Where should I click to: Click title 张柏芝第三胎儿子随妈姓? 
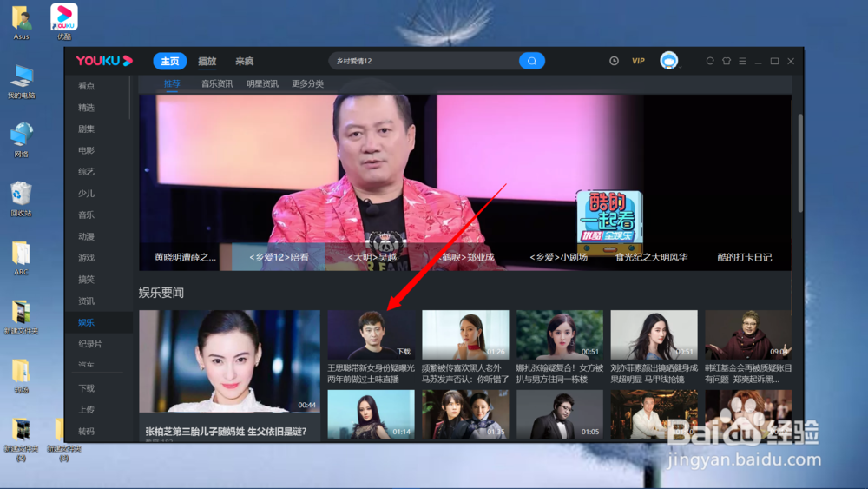coord(226,432)
